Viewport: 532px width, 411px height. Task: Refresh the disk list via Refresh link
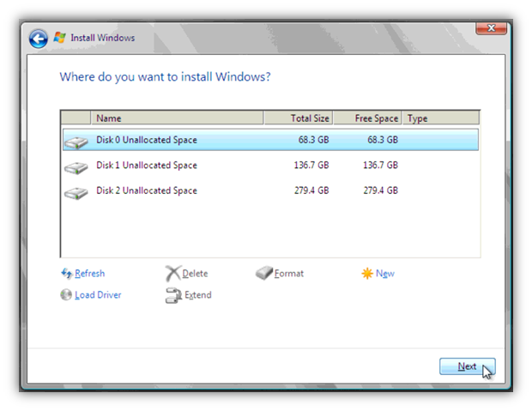click(x=89, y=273)
